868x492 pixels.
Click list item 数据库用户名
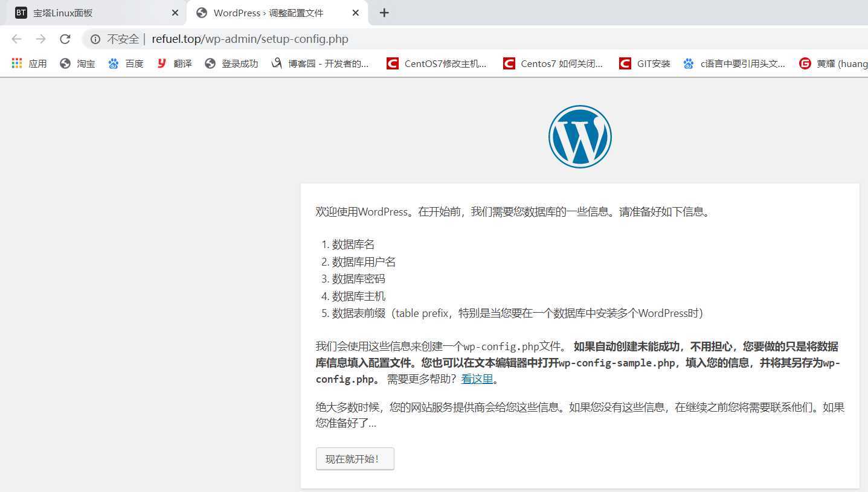point(364,262)
